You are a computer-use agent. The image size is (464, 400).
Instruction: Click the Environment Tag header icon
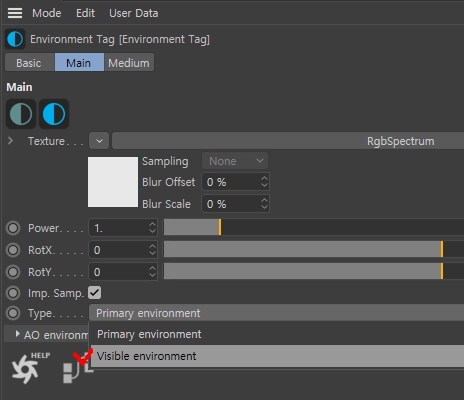tap(15, 39)
